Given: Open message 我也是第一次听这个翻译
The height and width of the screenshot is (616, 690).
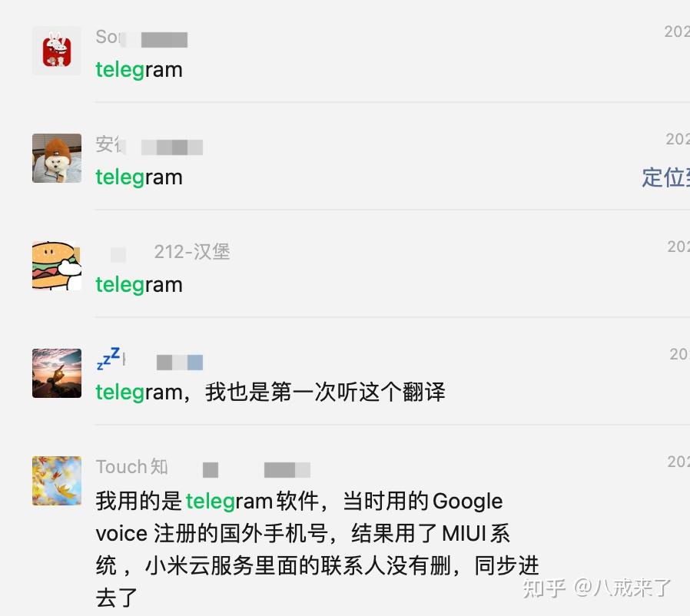Looking at the screenshot, I should click(325, 392).
